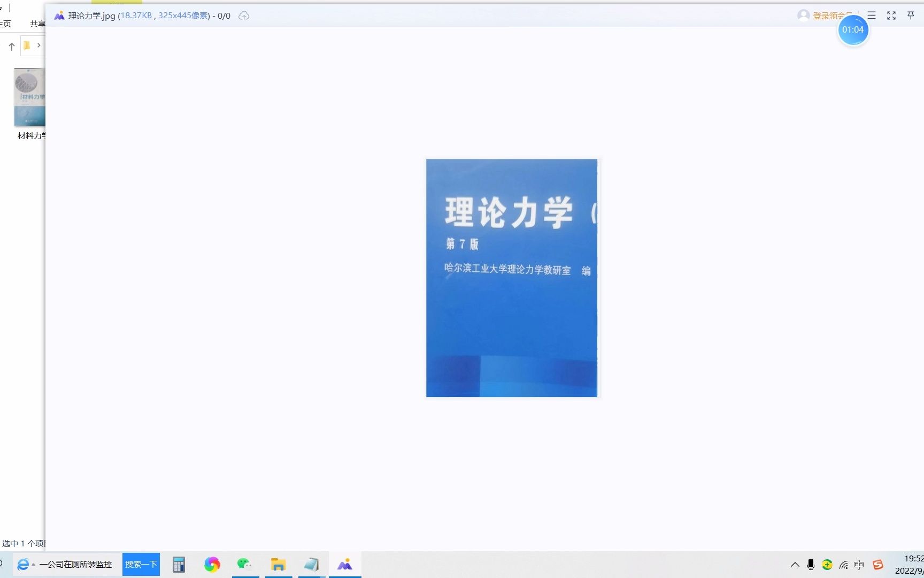Screen dimensions: 924x578
Task: Click the folder icon in Explorer address bar
Action: coord(27,45)
